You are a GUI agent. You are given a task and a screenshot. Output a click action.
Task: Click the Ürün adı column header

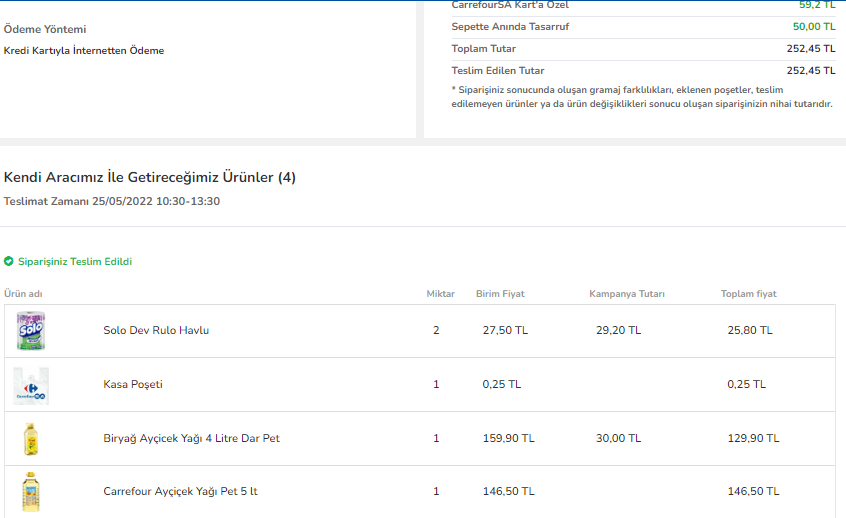23,294
